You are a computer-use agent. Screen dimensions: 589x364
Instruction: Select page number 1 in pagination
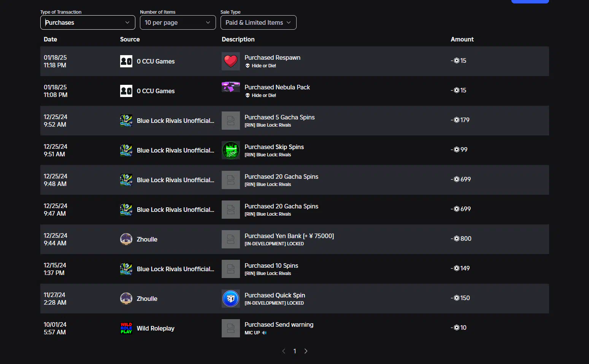(x=295, y=351)
